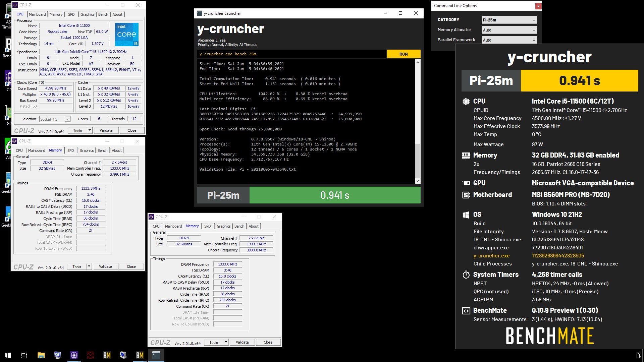The image size is (644, 362).
Task: Click the active terminal taskbar icon
Action: click(156, 355)
